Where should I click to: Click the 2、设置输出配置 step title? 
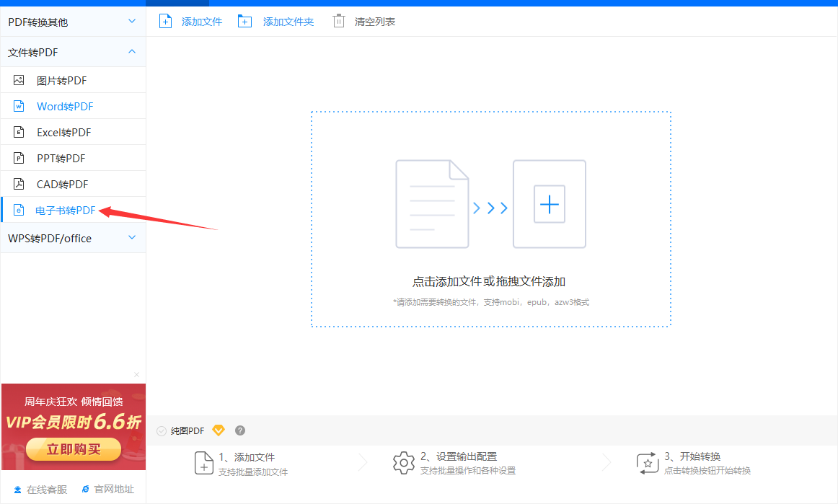coord(459,456)
